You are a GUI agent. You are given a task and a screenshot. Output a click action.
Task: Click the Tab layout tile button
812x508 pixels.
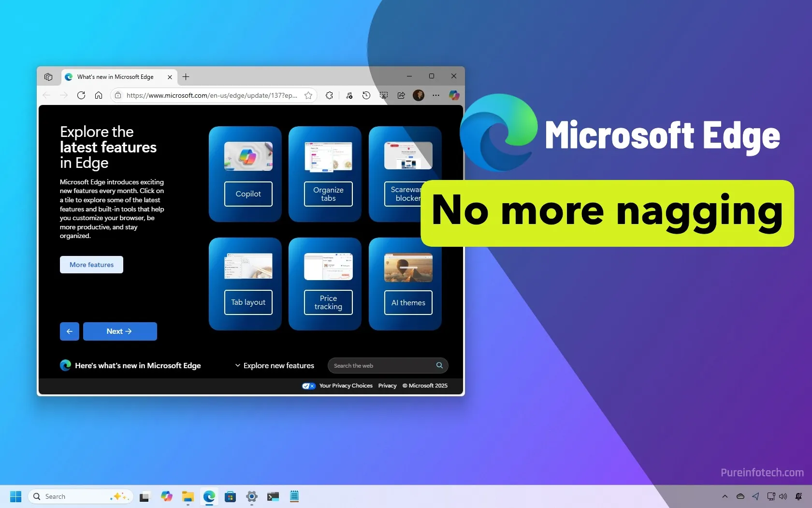tap(248, 302)
